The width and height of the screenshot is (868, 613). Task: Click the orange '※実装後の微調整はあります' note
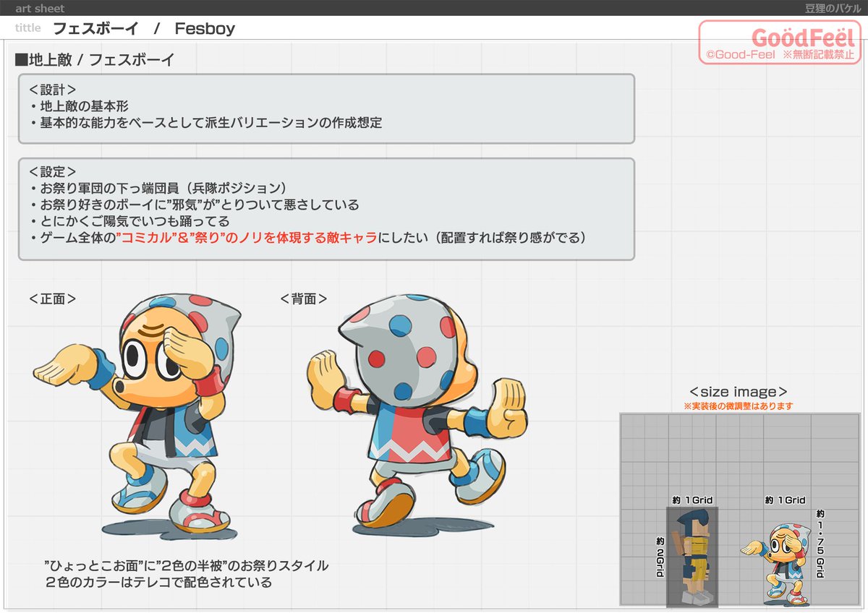[x=738, y=406]
